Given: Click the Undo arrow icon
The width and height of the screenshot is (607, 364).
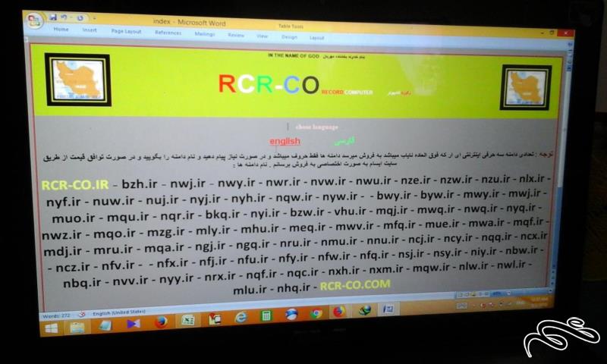Looking at the screenshot, I should (64, 17).
